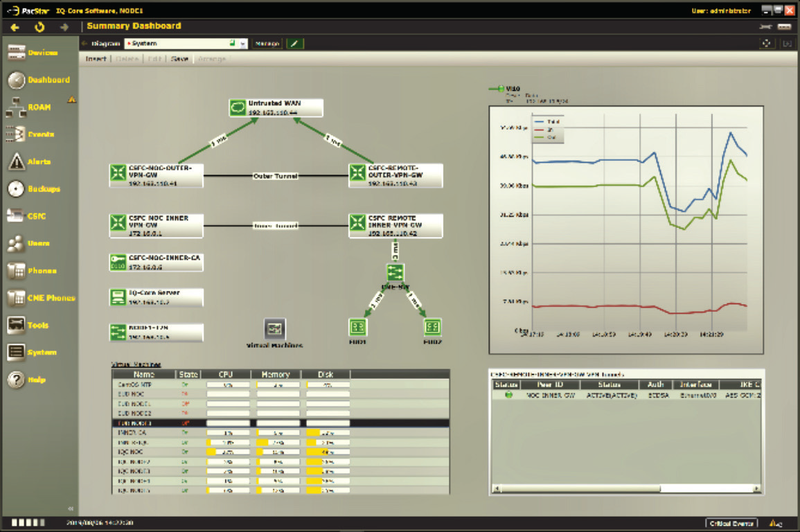Viewport: 800px width, 532px height.
Task: Click the chart legend box
Action: (x=548, y=130)
